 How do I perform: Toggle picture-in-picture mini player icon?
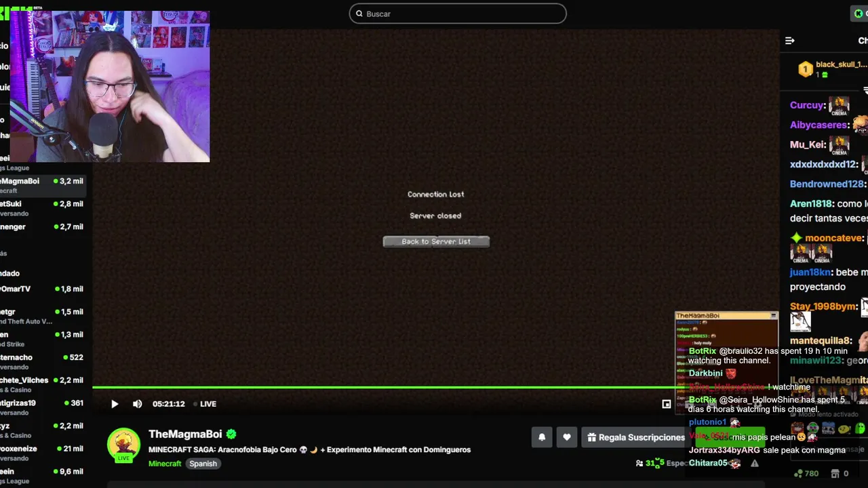tap(667, 404)
